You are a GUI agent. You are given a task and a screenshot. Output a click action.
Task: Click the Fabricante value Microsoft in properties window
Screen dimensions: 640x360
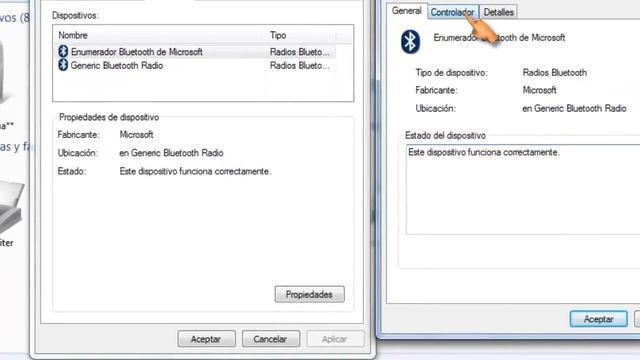(540, 90)
